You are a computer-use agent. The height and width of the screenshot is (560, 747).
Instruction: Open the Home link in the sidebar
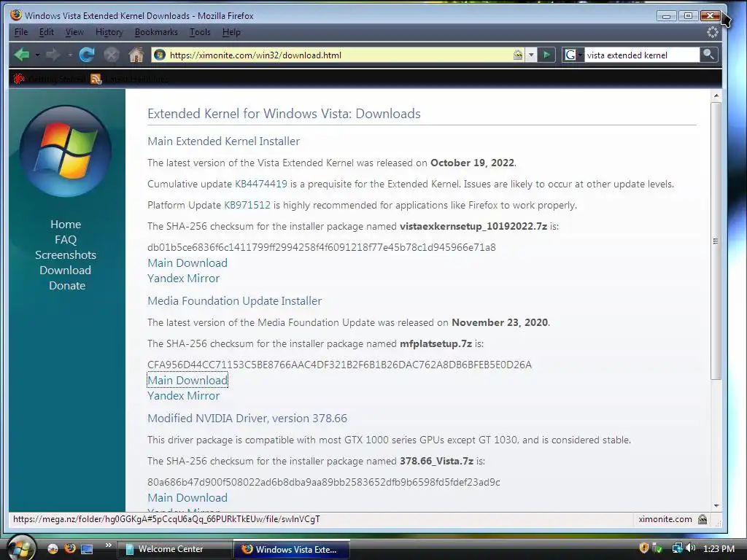[x=66, y=225]
